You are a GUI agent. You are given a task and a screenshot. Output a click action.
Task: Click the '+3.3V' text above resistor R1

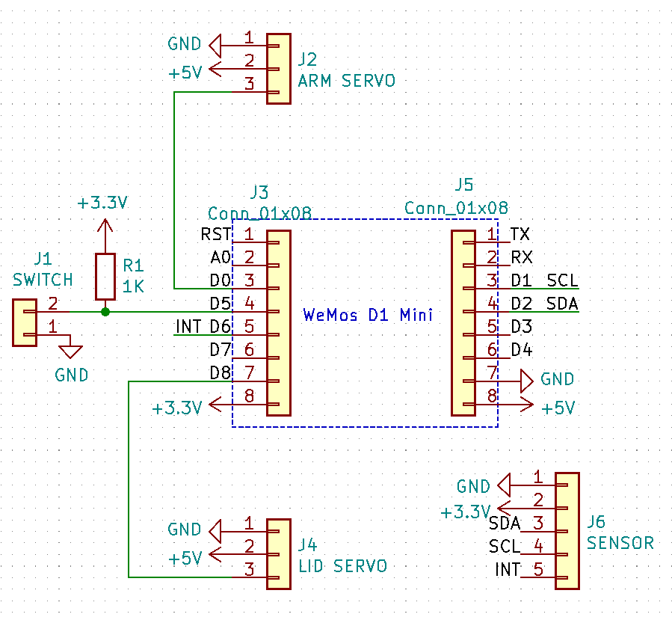[x=102, y=203]
